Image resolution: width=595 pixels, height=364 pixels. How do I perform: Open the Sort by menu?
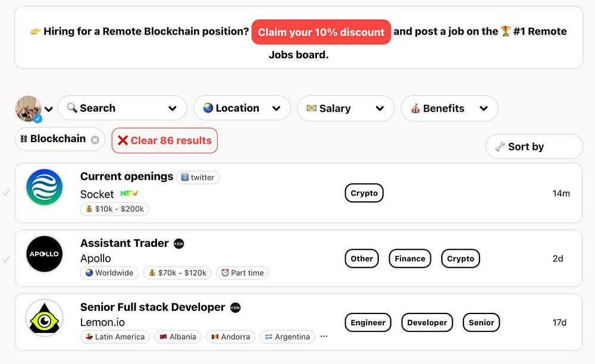[534, 147]
